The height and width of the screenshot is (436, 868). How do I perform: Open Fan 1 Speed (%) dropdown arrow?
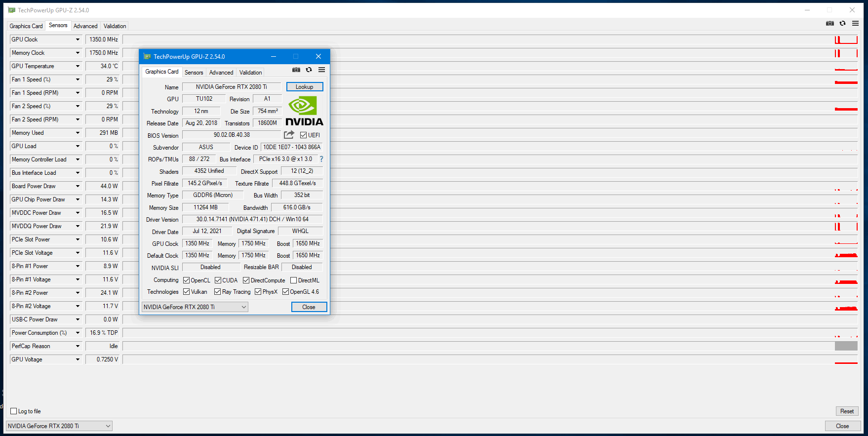(x=78, y=79)
